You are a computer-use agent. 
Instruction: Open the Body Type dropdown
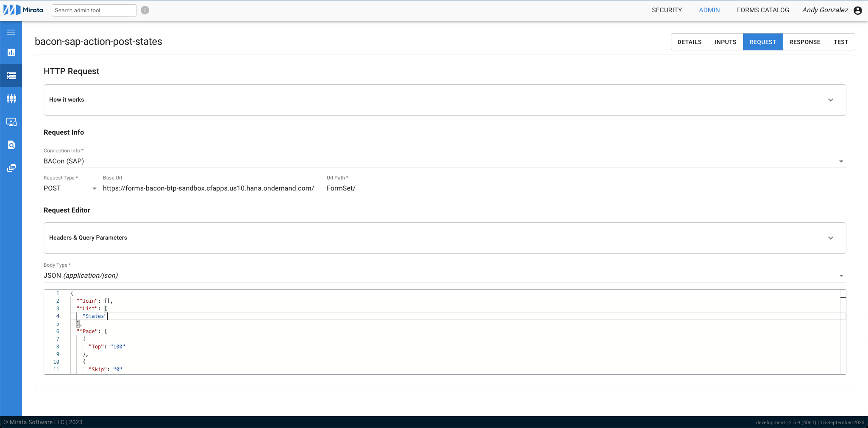coord(445,276)
